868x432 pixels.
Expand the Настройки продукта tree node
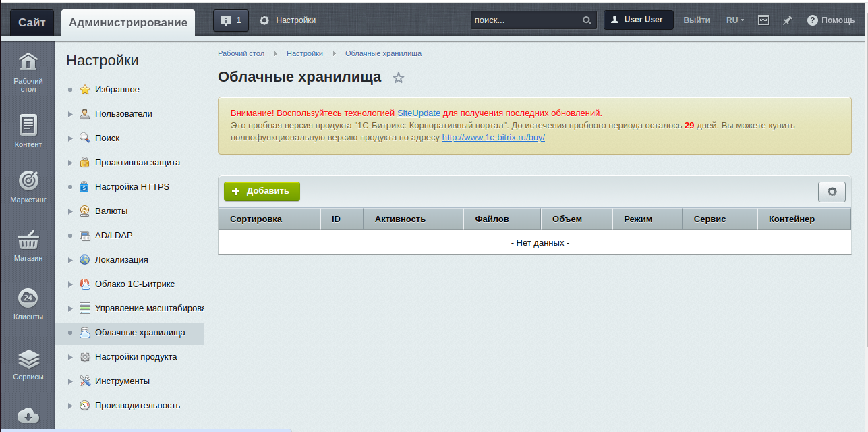[70, 357]
